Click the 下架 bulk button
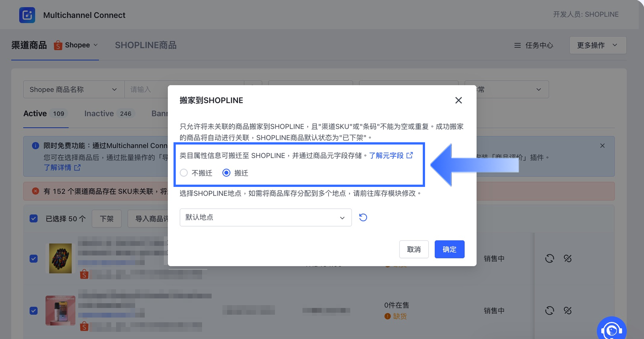Viewport: 644px width, 339px height. [x=106, y=219]
